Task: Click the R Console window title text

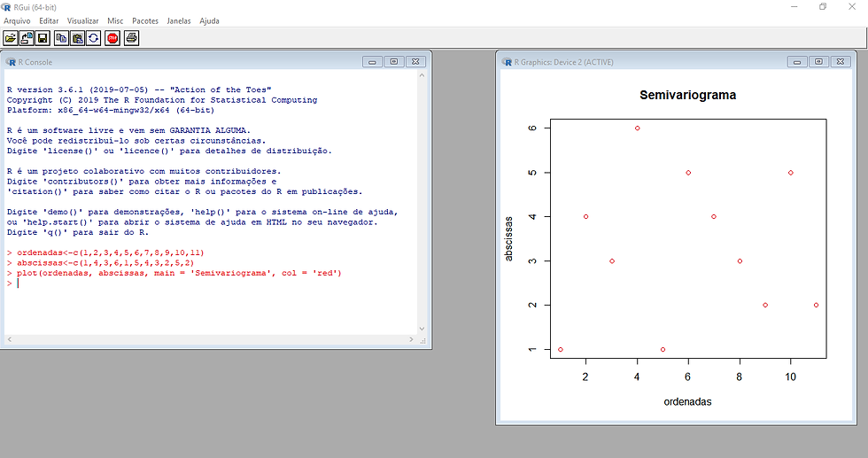Action: (35, 62)
